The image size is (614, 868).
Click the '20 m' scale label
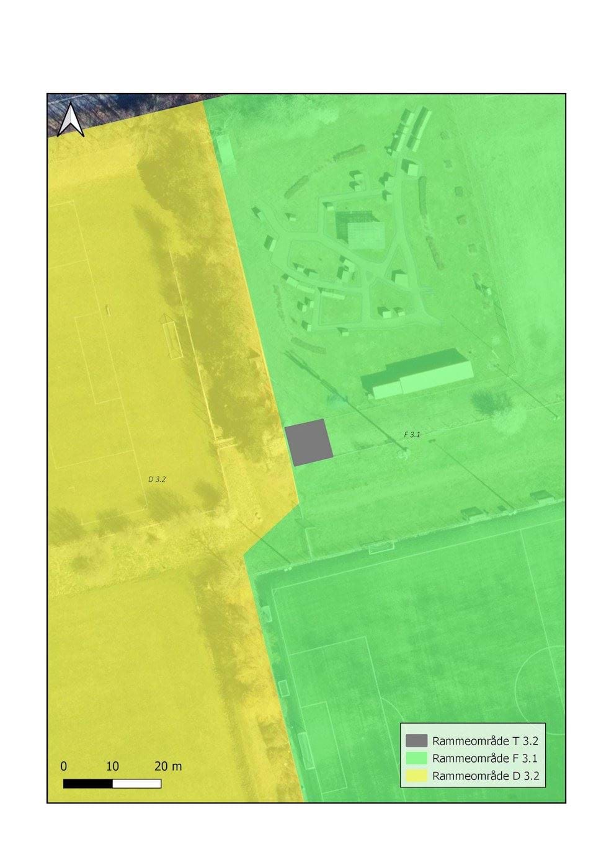pos(166,766)
